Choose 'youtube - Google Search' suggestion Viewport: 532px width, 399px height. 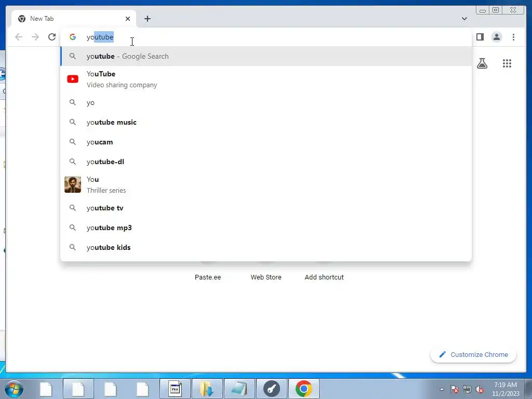pyautogui.click(x=266, y=56)
